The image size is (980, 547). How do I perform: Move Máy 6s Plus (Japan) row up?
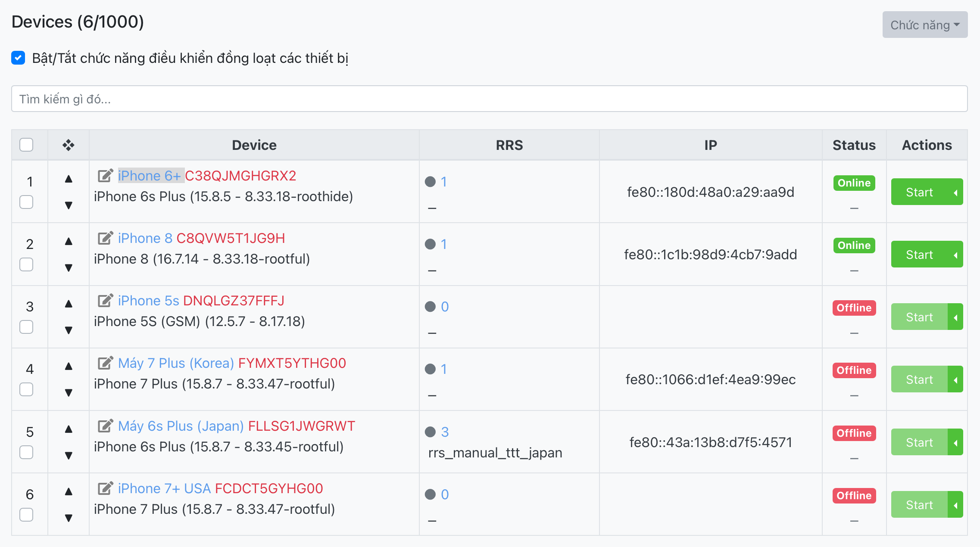(69, 429)
